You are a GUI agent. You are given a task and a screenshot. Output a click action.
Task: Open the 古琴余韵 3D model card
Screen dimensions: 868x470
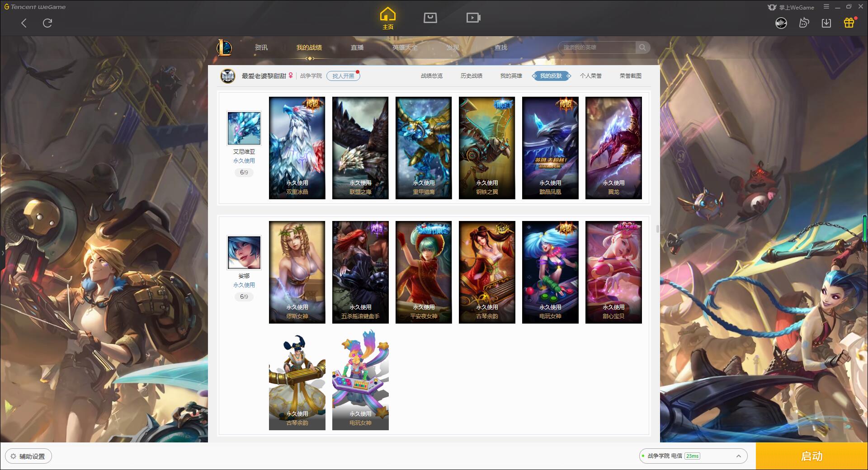pos(297,380)
